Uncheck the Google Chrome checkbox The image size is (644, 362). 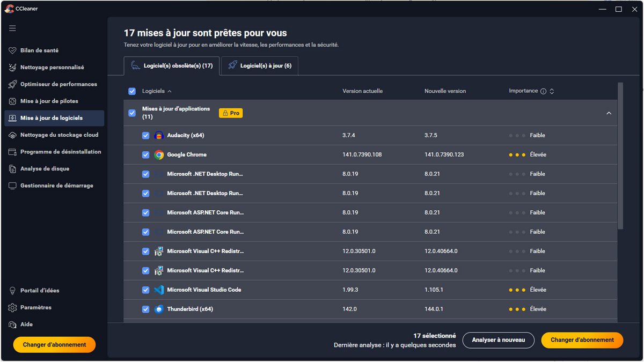(x=145, y=155)
